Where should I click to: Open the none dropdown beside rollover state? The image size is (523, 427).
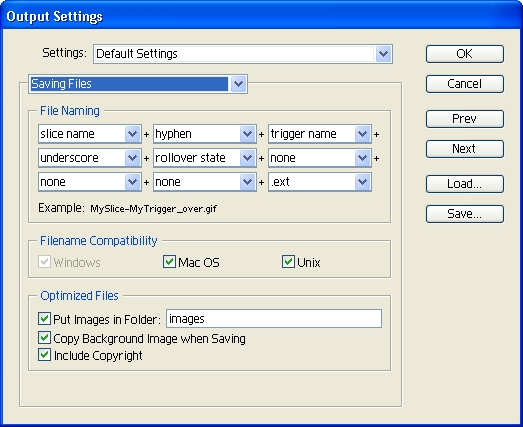(320, 158)
